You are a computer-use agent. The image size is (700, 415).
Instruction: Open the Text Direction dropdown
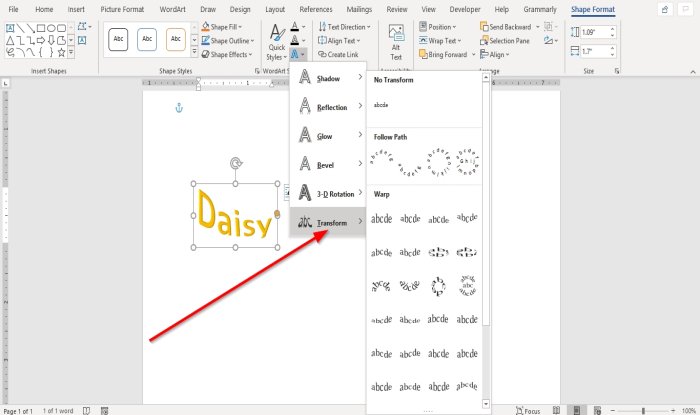(x=344, y=27)
